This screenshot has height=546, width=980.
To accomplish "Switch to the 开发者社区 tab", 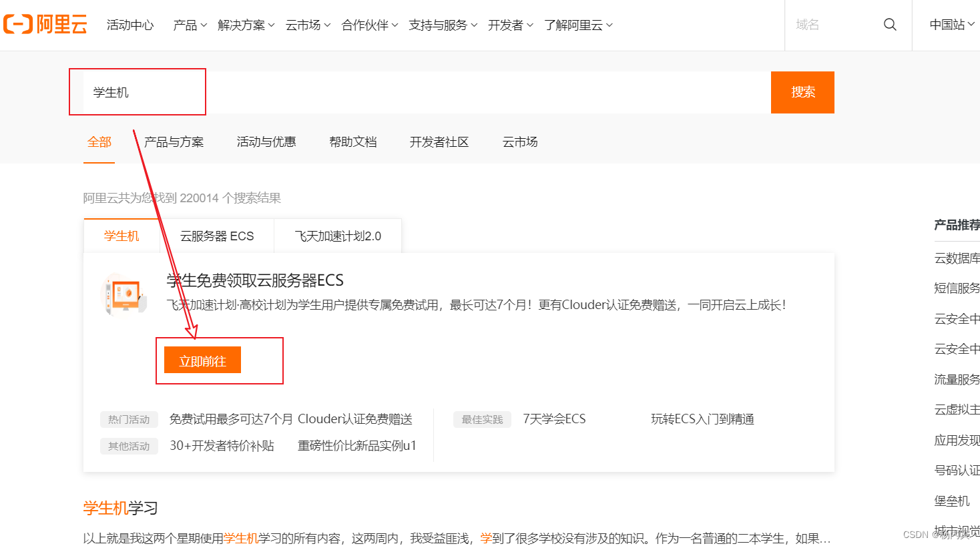I will point(439,142).
